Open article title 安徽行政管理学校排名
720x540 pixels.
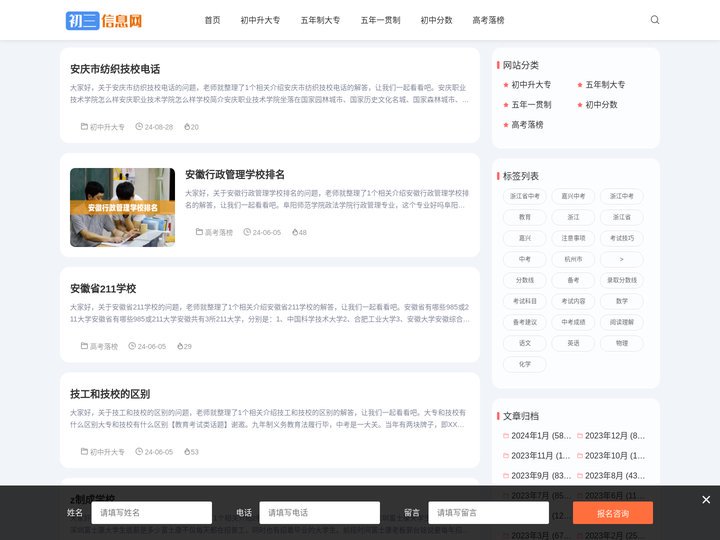[235, 174]
